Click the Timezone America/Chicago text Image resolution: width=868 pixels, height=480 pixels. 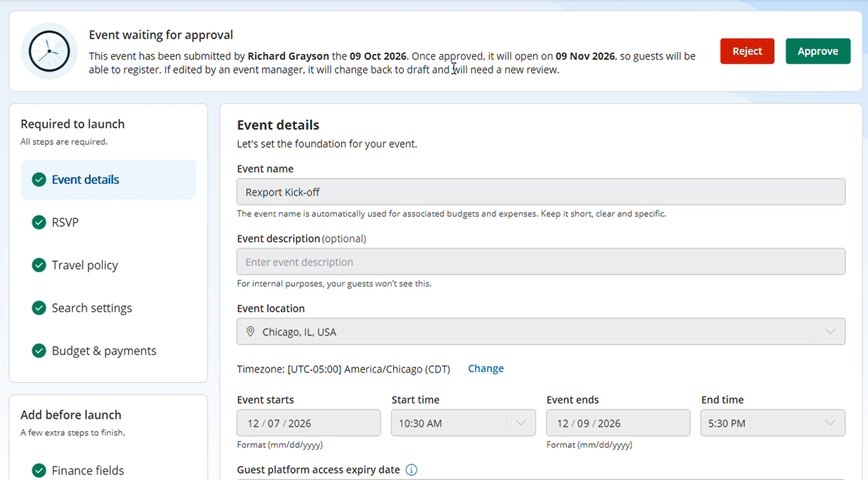point(343,369)
